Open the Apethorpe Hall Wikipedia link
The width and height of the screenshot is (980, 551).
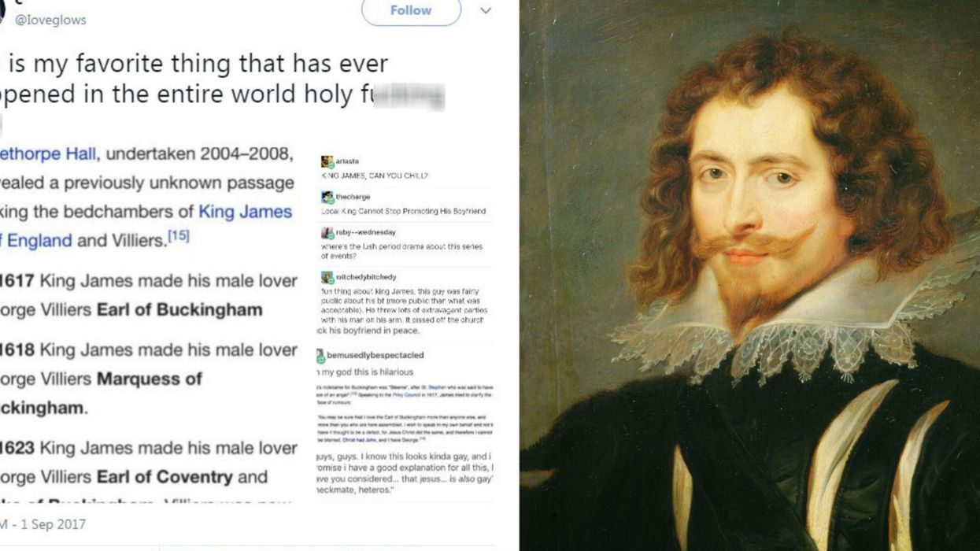[x=48, y=153]
